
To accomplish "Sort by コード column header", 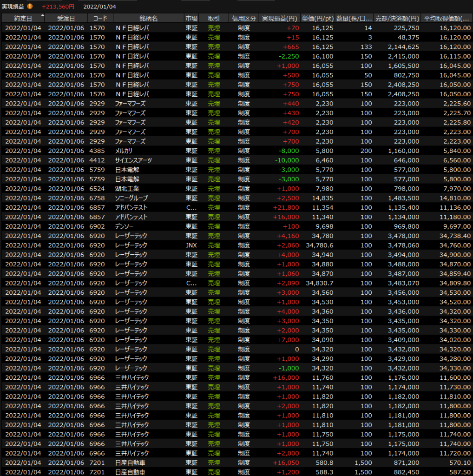I will pyautogui.click(x=99, y=18).
